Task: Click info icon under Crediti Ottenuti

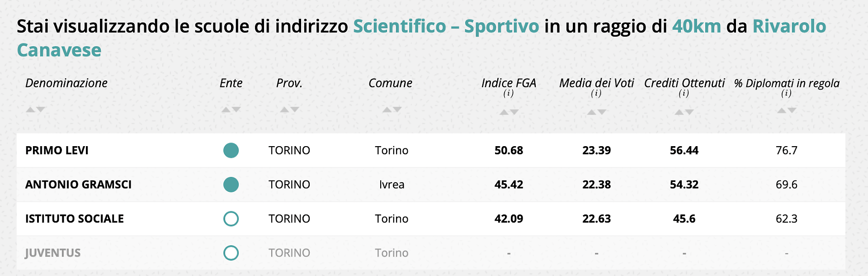Action: pyautogui.click(x=684, y=93)
